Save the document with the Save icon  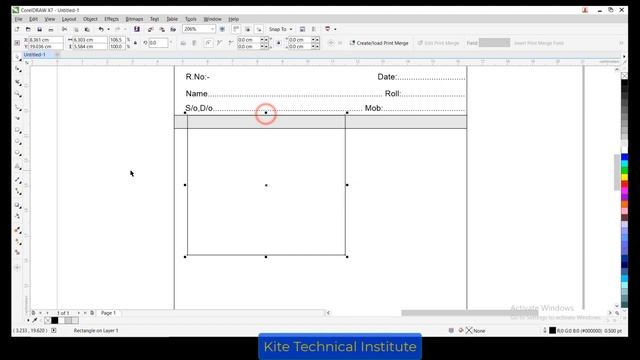(40, 29)
